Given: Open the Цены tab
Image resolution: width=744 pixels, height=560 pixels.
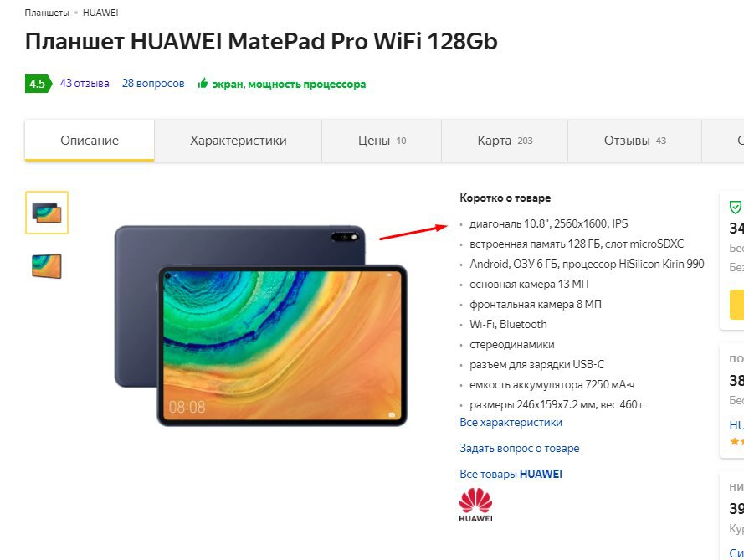Looking at the screenshot, I should 382,141.
